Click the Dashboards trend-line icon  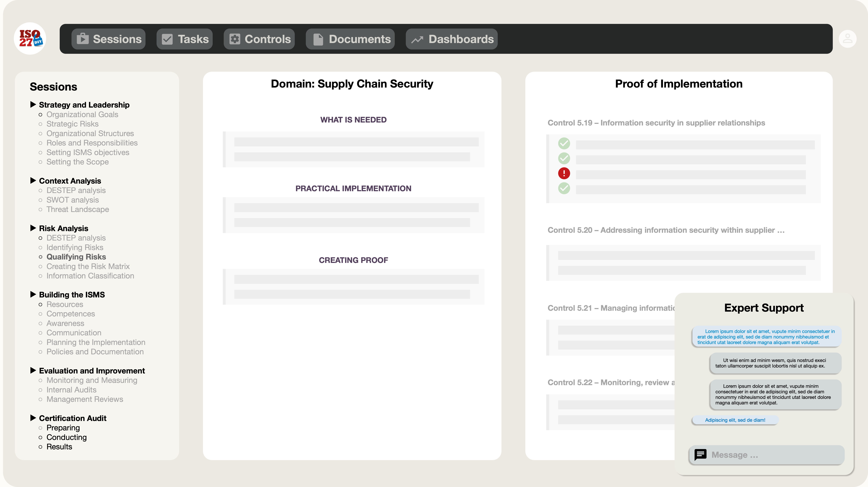point(417,39)
